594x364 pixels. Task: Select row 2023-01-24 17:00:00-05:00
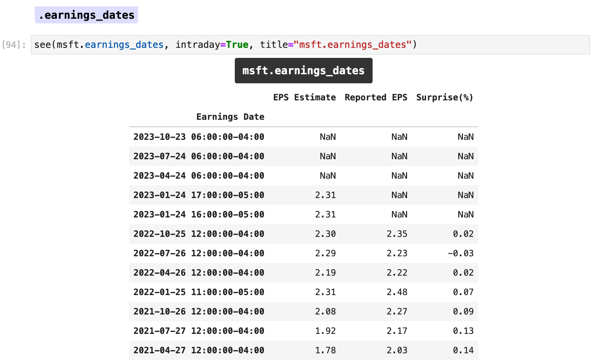(x=303, y=195)
